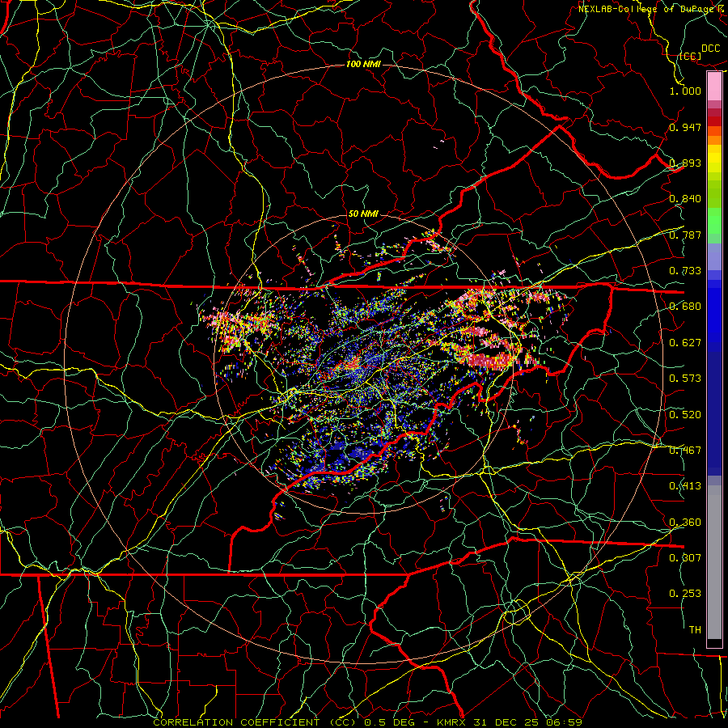Click the [CC] unit label

click(691, 57)
